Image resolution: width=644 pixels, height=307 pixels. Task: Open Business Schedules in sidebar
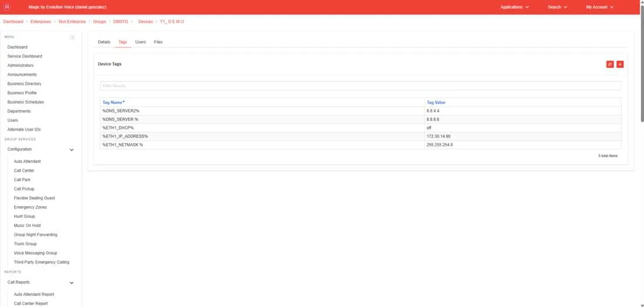pyautogui.click(x=25, y=102)
